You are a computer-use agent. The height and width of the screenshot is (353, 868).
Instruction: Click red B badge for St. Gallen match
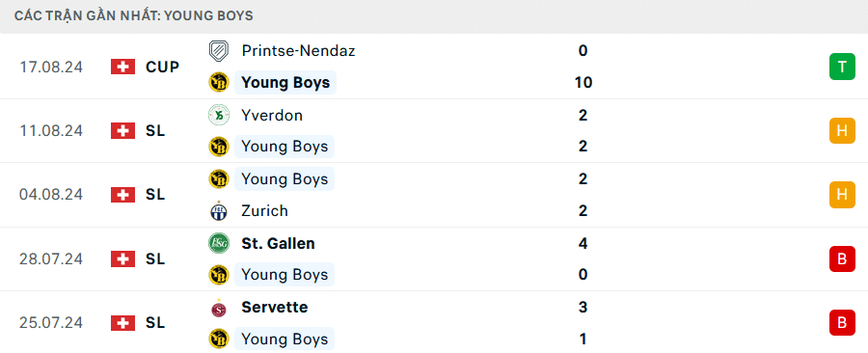click(x=842, y=258)
